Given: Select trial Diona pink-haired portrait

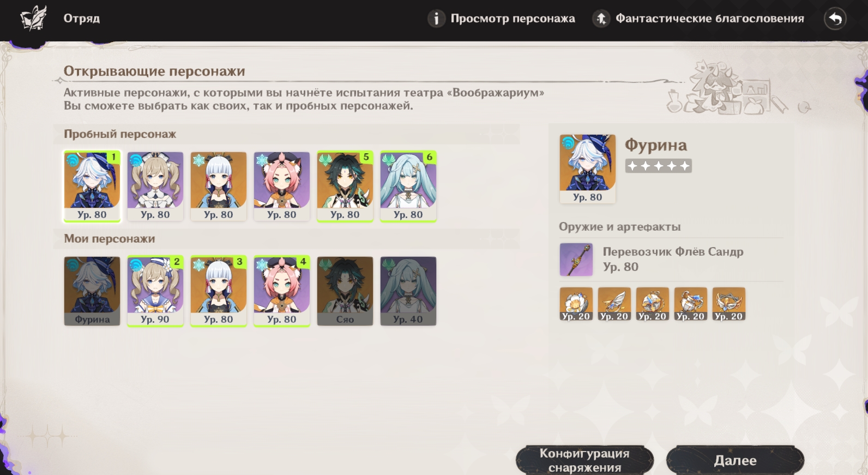Looking at the screenshot, I should pyautogui.click(x=282, y=187).
